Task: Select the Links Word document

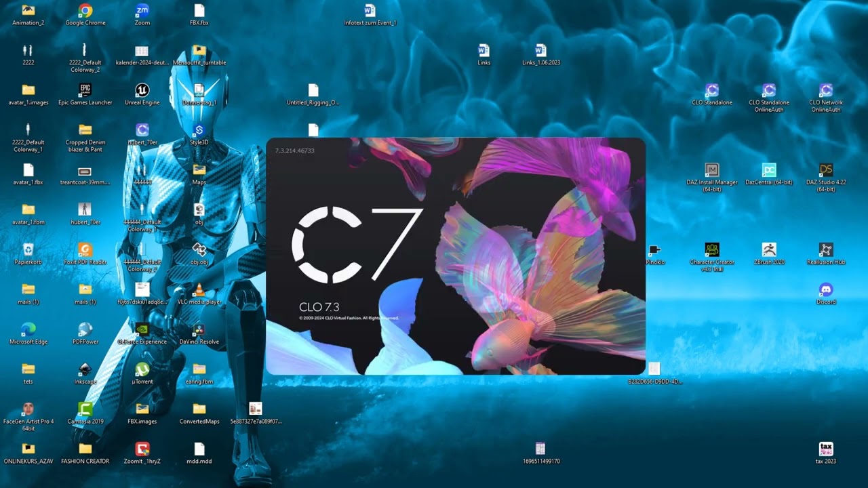Action: coord(484,50)
